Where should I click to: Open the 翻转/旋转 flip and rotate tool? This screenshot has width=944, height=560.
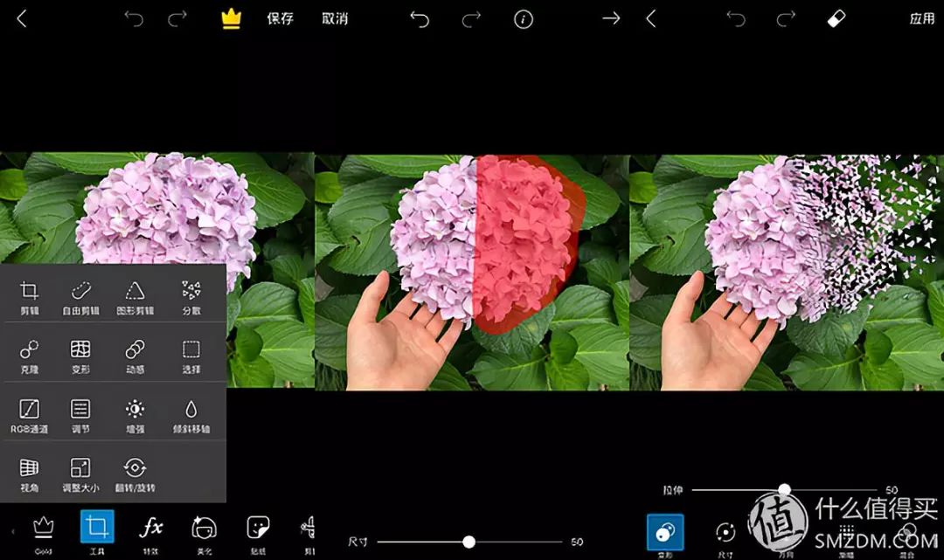pos(135,474)
